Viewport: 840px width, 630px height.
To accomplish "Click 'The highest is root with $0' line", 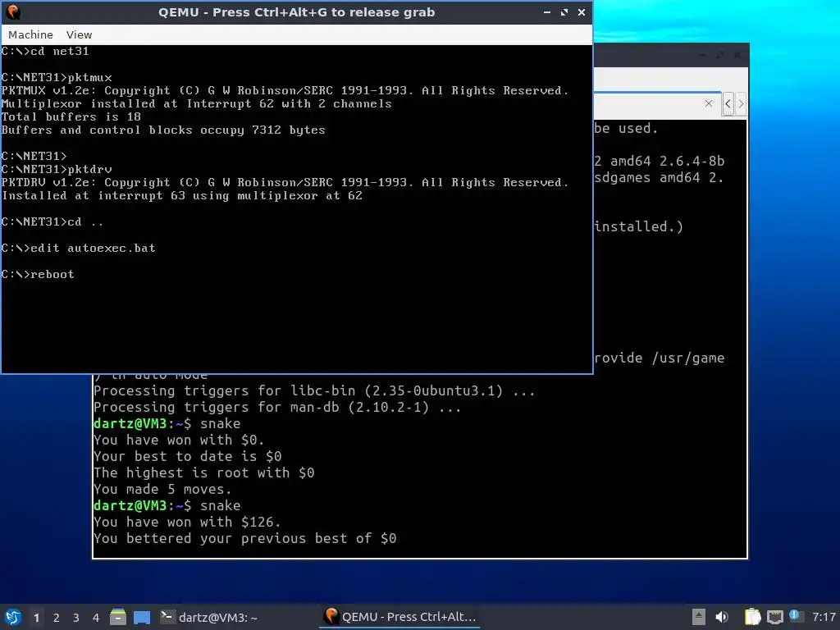I will pos(204,472).
